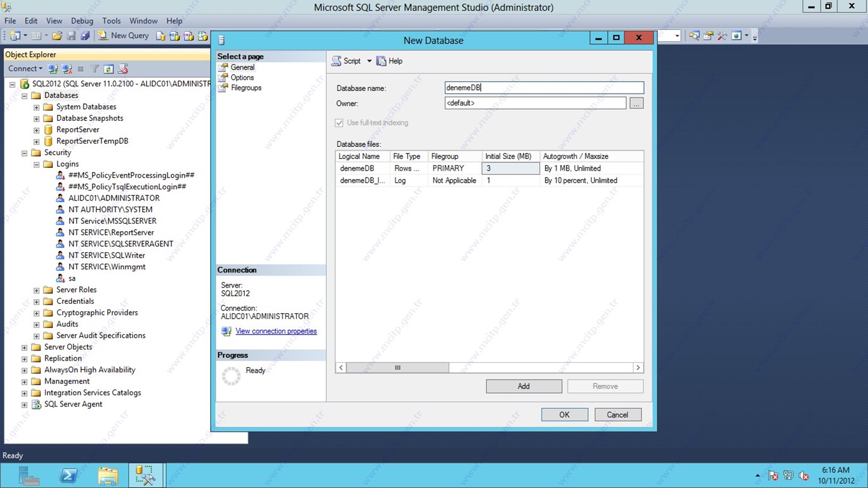
Task: Open File Explorer from the taskbar
Action: click(108, 476)
